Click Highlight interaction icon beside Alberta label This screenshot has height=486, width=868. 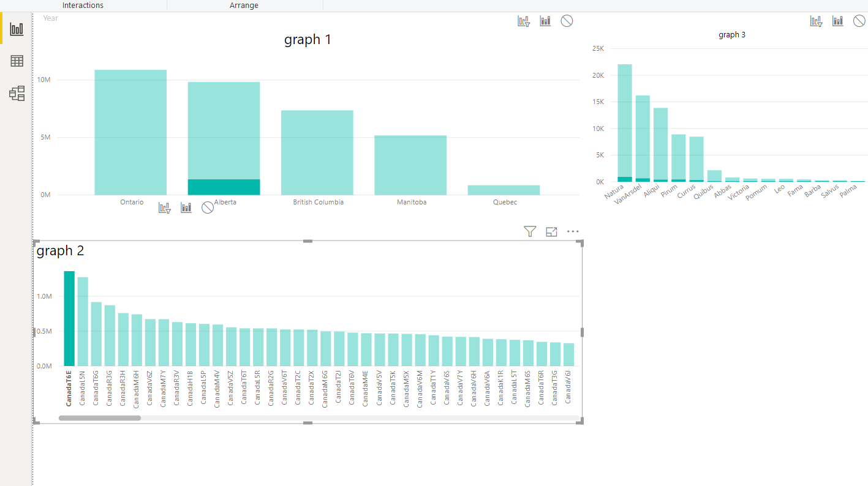click(x=186, y=208)
